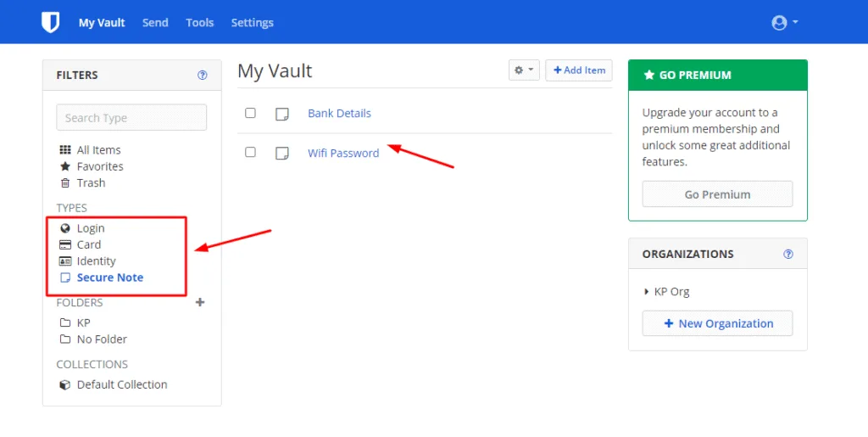
Task: Filter vault by Card type
Action: pyautogui.click(x=88, y=244)
